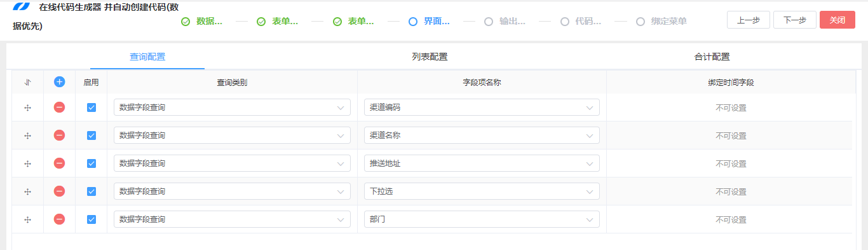Click the 上一步 button
The width and height of the screenshot is (868, 250).
click(x=749, y=20)
